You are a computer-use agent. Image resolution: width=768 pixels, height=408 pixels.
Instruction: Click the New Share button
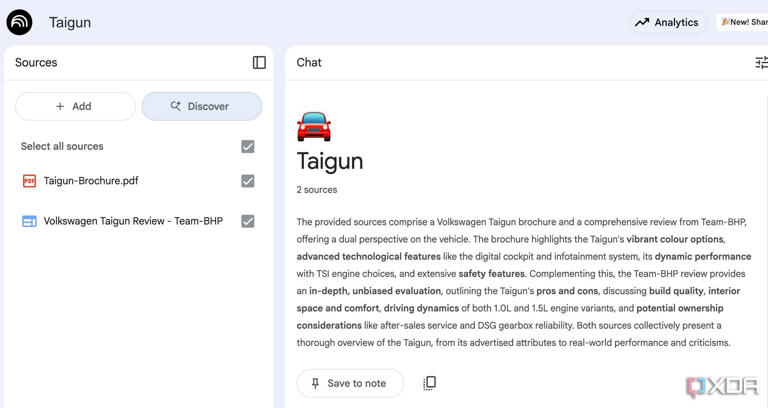click(x=743, y=22)
